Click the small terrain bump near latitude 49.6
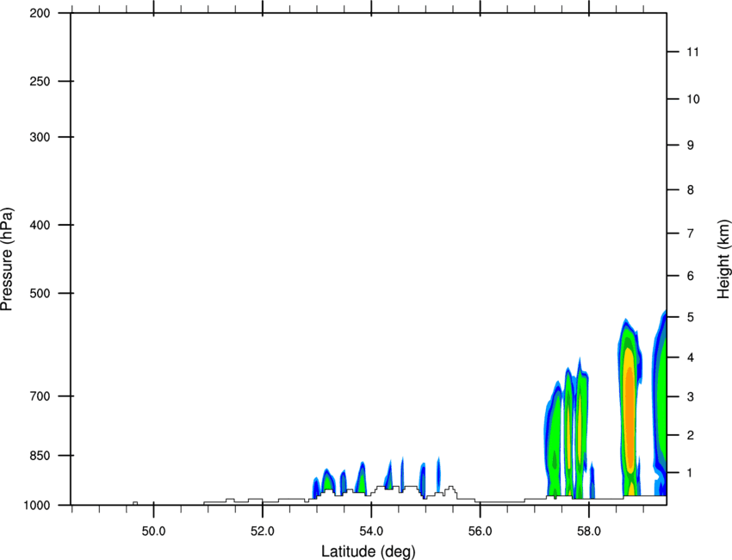The height and width of the screenshot is (560, 732). click(135, 503)
